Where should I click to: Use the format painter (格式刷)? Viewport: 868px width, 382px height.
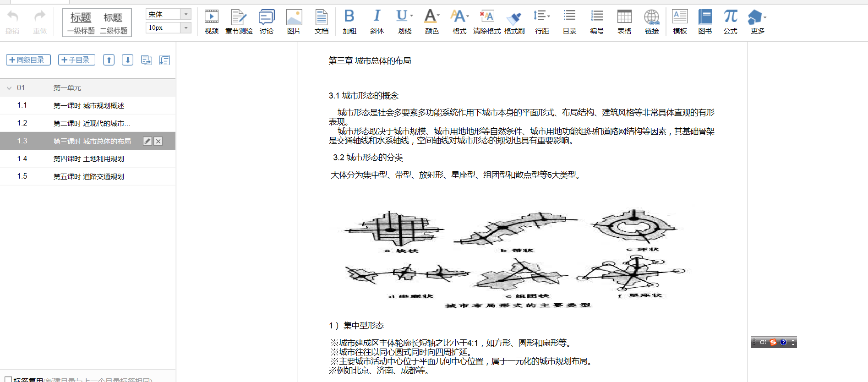(x=514, y=22)
